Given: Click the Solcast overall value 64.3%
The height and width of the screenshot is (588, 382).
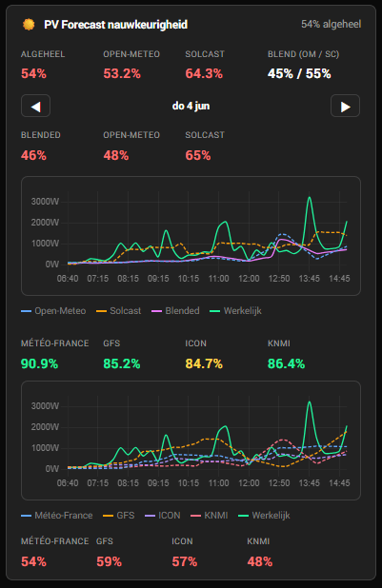Looking at the screenshot, I should pyautogui.click(x=204, y=73).
